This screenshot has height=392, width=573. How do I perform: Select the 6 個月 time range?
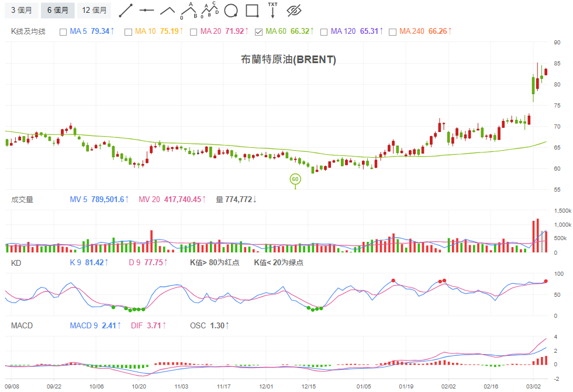tap(57, 11)
